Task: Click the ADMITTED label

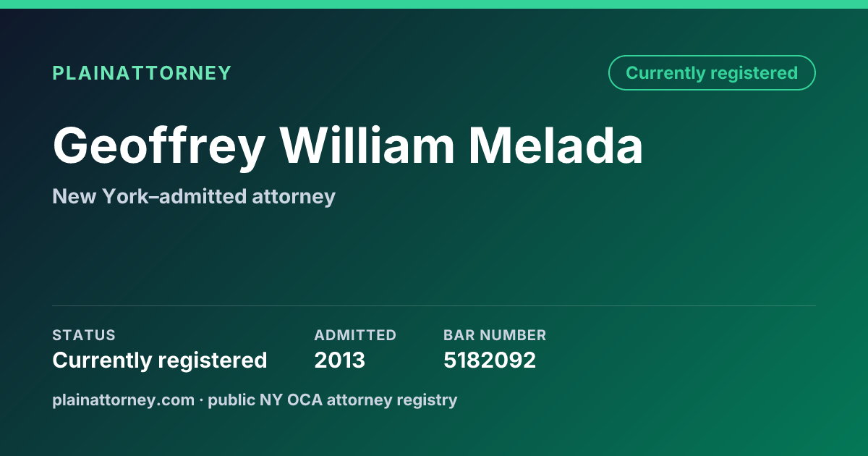Action: [x=355, y=335]
